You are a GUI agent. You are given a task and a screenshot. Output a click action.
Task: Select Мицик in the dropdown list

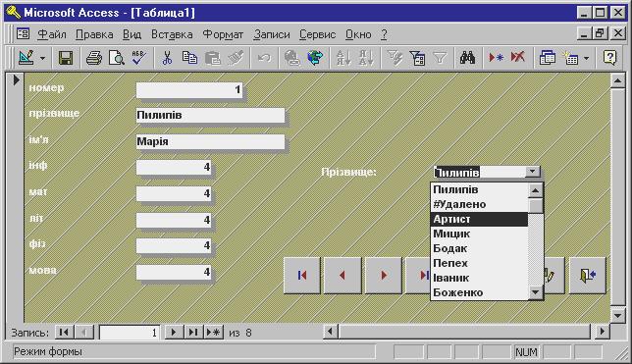point(479,234)
